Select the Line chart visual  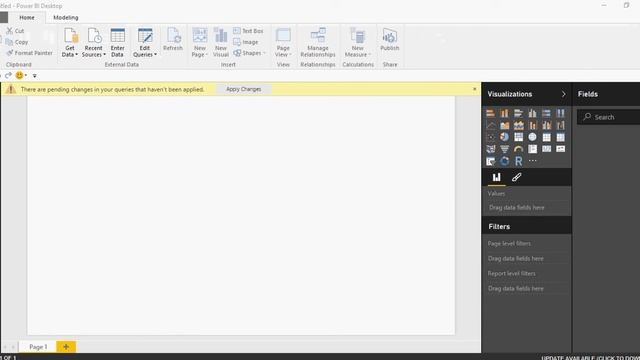491,125
